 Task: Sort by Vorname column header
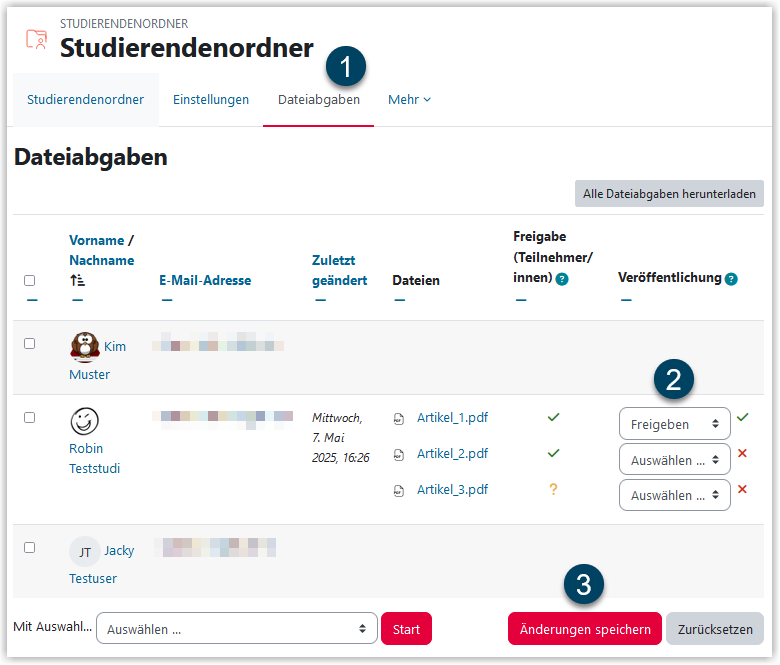[97, 241]
